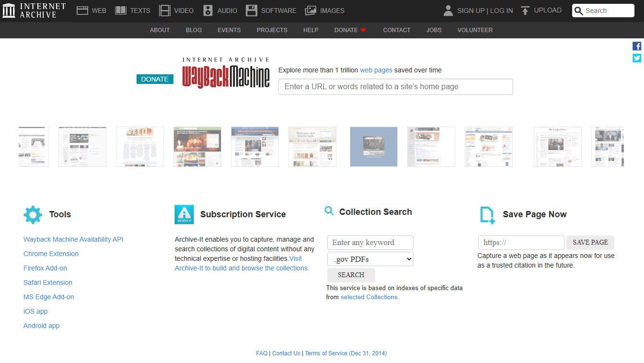Screen dimensions: 644x363
Task: Browse the TEXTS collection icon
Action: 120,10
